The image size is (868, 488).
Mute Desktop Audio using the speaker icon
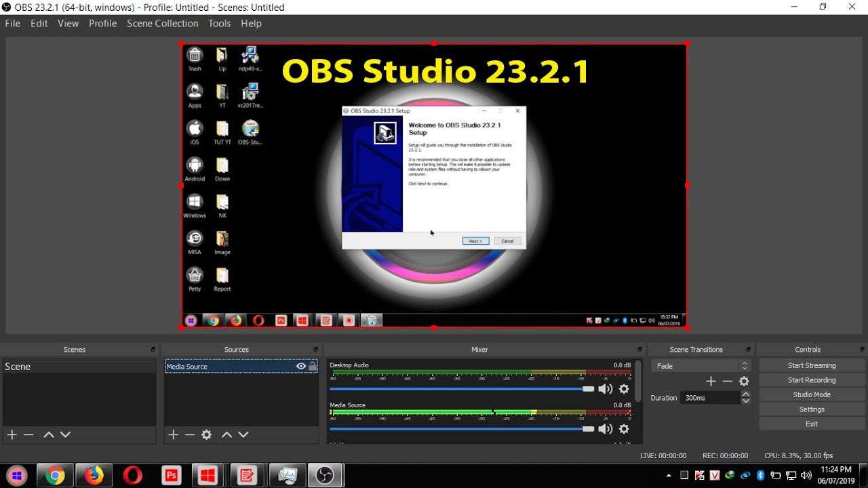[605, 389]
